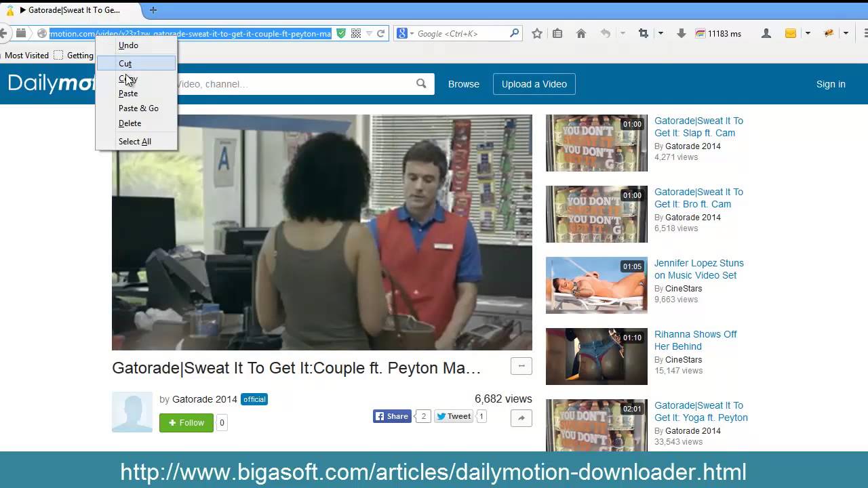This screenshot has height=488, width=868.
Task: Select Cut in the context menu
Action: (x=136, y=63)
